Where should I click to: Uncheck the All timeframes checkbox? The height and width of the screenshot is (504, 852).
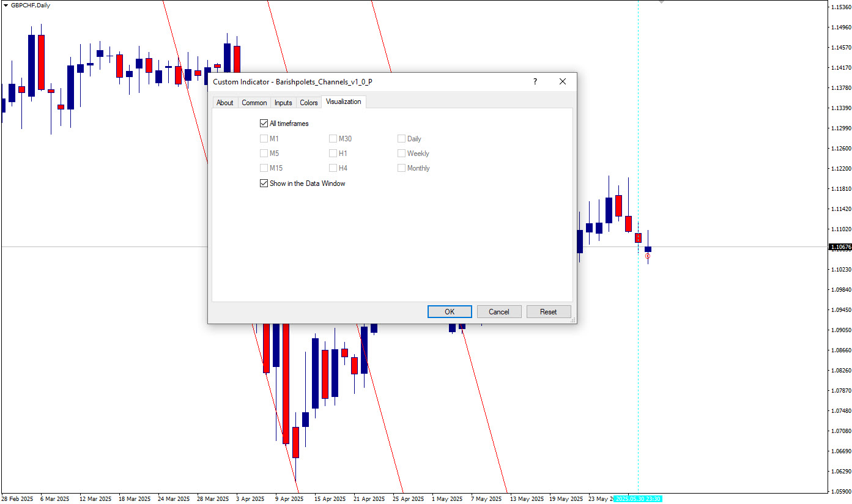coord(264,124)
